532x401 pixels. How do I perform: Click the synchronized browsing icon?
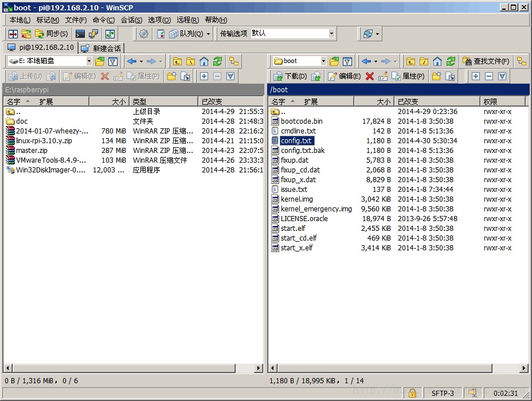[110, 34]
